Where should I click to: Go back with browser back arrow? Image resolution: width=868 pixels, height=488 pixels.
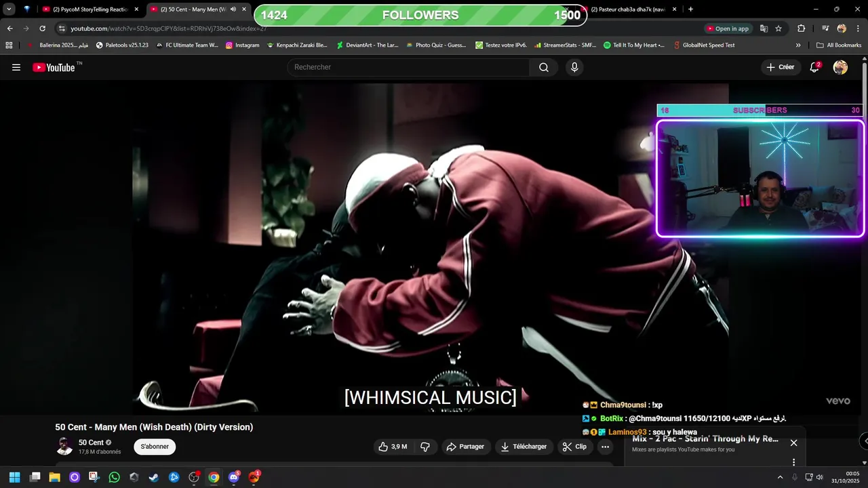click(9, 28)
